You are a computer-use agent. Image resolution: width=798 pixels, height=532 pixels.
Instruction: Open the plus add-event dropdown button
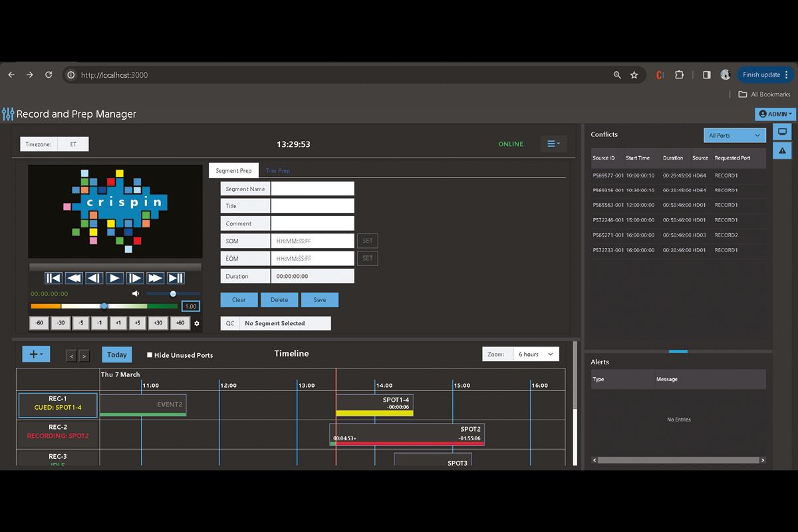click(x=36, y=354)
